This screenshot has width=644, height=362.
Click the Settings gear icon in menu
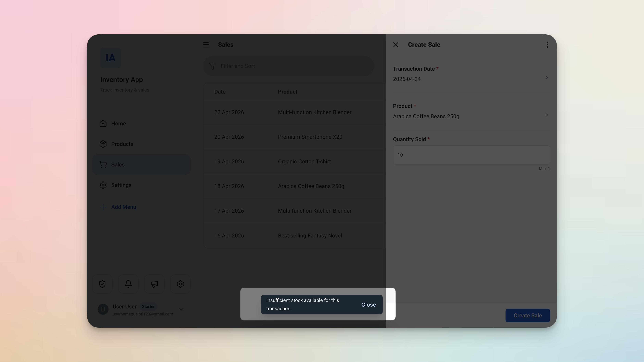(x=103, y=185)
